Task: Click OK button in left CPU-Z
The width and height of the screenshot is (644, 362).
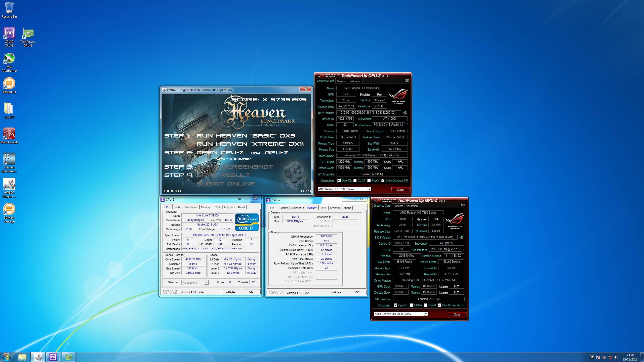Action: tap(251, 292)
